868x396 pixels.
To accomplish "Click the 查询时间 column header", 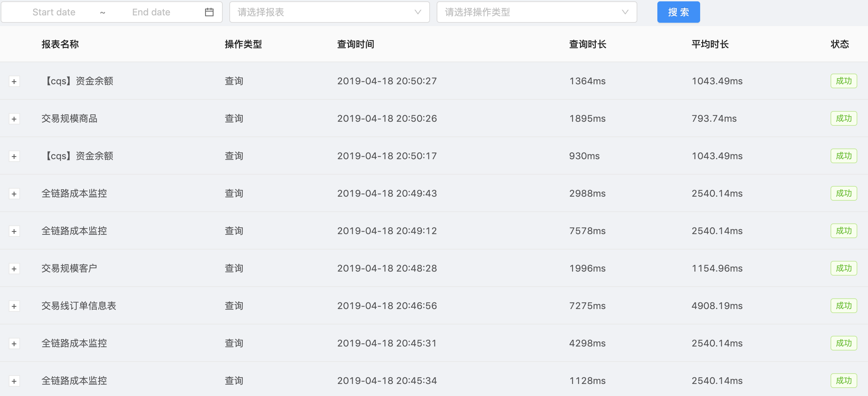I will (355, 44).
